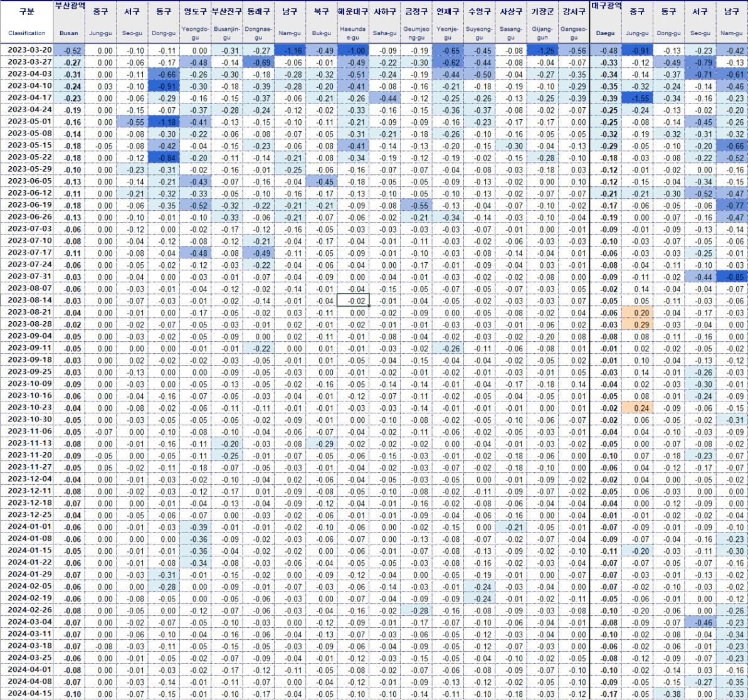Select the Suyeong-gu column header
This screenshot has height=700, width=748.
coord(480,21)
